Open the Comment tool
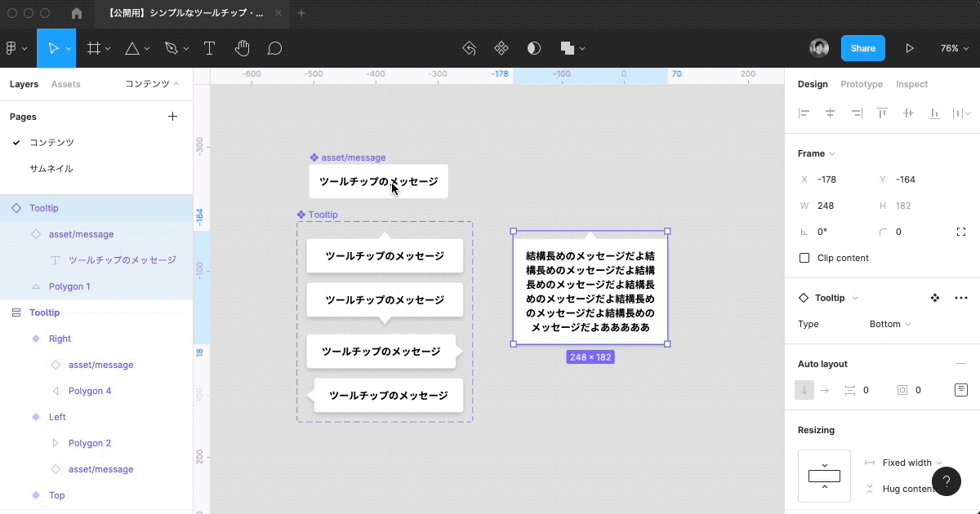The height and width of the screenshot is (514, 980). (x=274, y=47)
